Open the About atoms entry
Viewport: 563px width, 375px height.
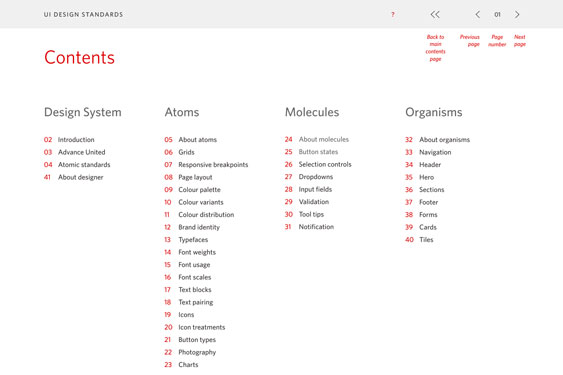click(191, 139)
